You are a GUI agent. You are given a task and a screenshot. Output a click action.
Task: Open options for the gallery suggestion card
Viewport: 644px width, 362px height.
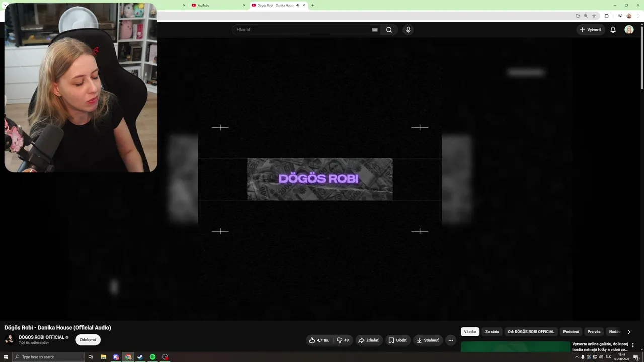633,345
